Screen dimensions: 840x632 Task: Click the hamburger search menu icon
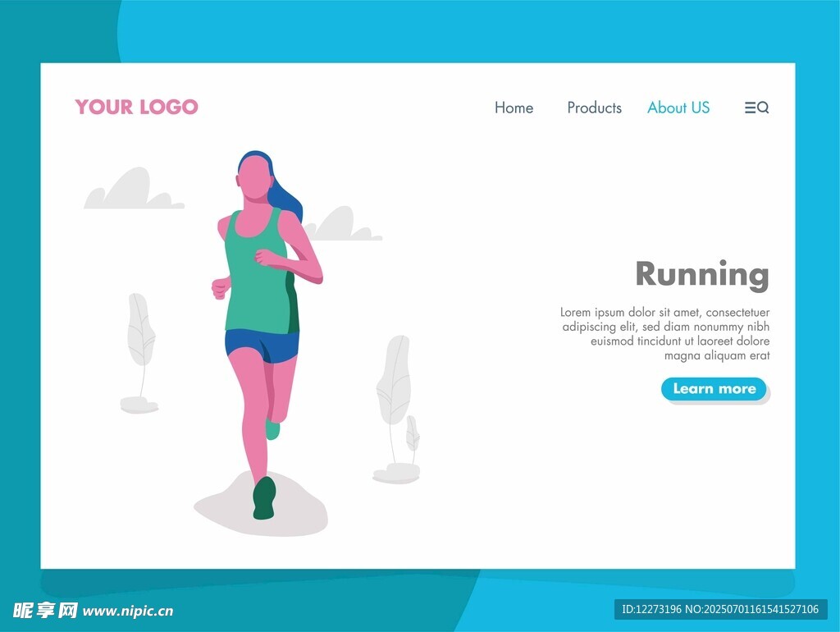tap(756, 108)
